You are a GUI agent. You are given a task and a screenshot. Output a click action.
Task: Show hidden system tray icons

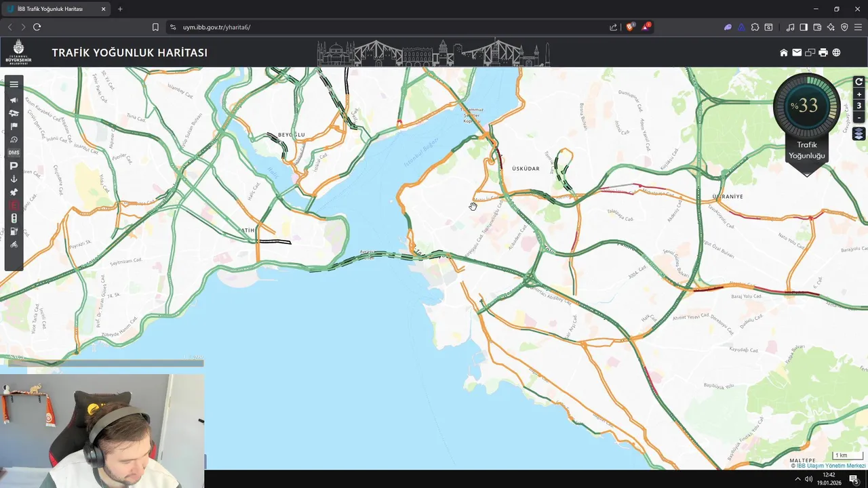click(x=797, y=479)
